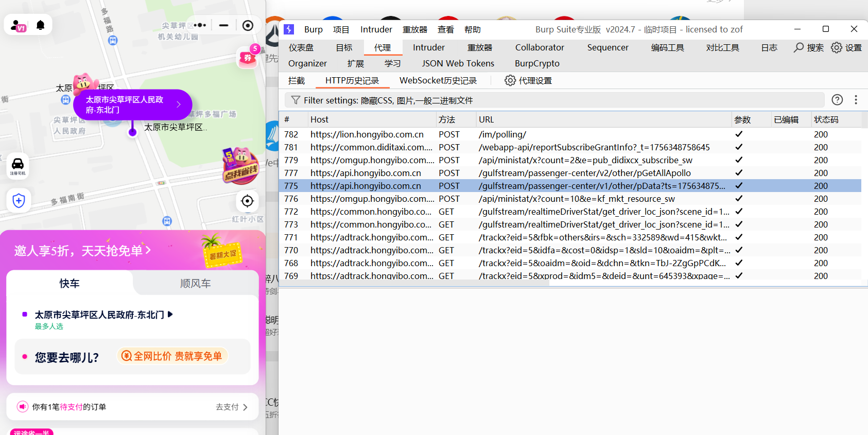The width and height of the screenshot is (868, 435).
Task: Open the Intruder menu in menu bar
Action: pos(376,29)
